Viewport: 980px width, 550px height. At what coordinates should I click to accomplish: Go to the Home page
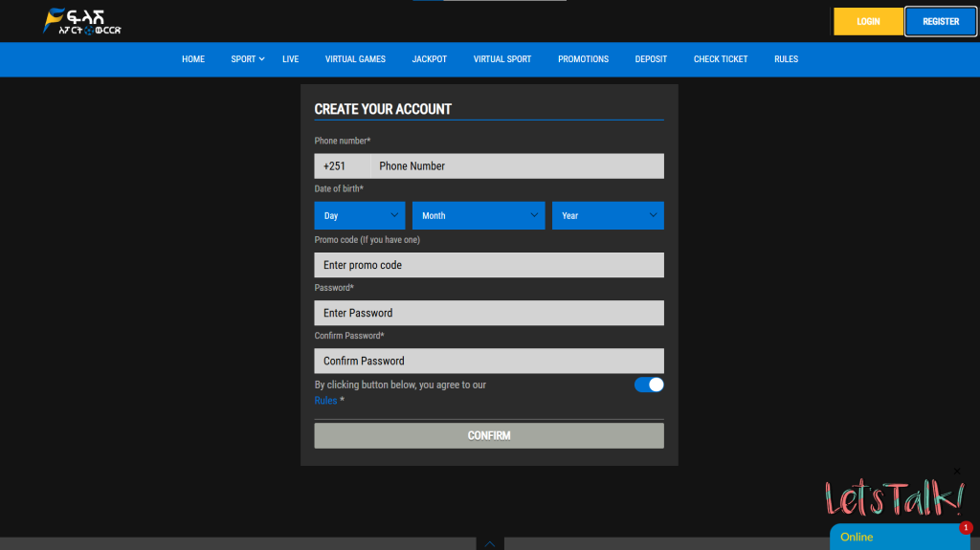click(x=193, y=59)
